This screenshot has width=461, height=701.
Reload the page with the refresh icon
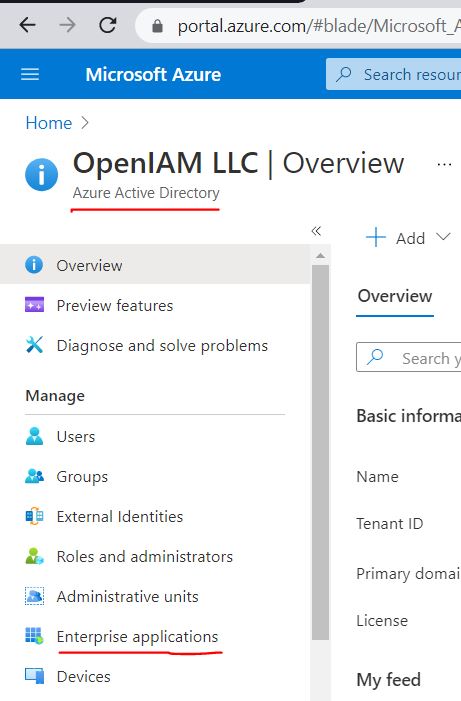click(x=107, y=25)
